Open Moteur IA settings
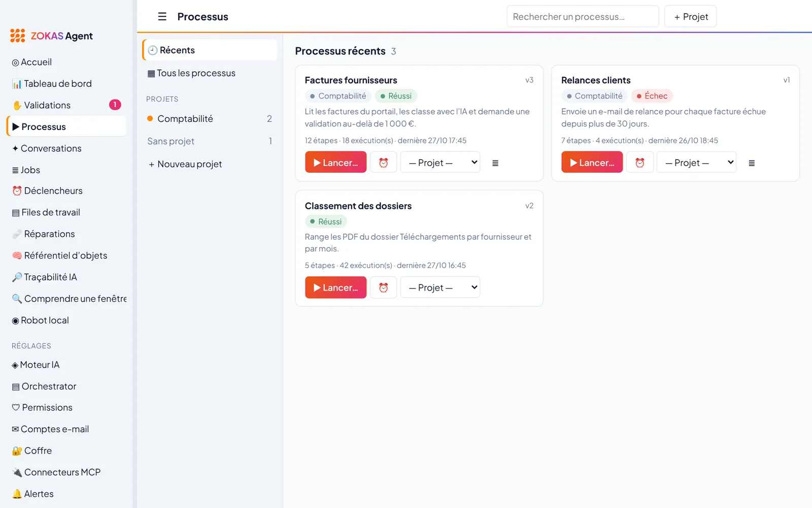 [66, 365]
